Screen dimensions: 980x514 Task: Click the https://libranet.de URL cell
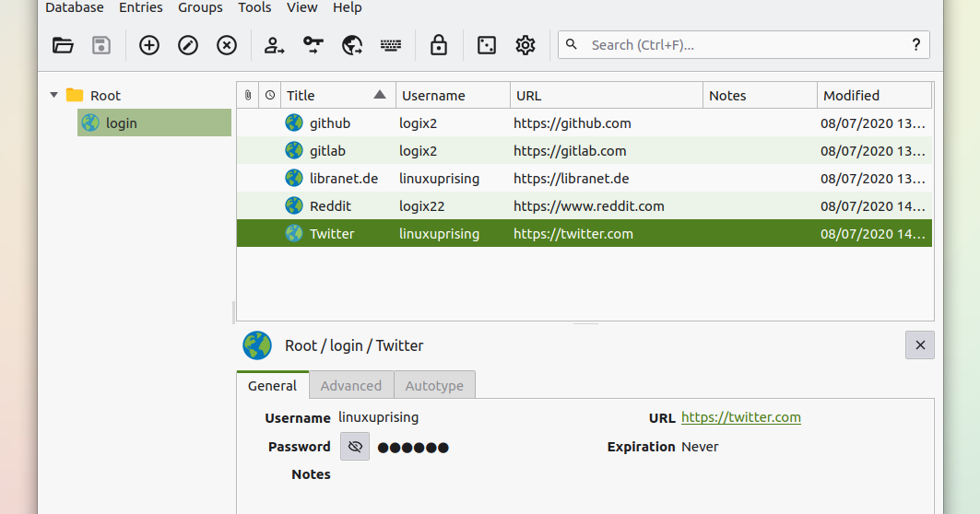click(x=572, y=178)
